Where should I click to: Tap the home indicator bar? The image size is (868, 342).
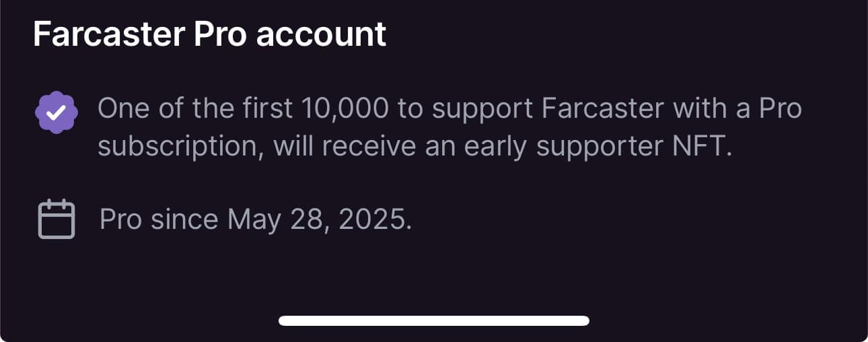[x=434, y=320]
